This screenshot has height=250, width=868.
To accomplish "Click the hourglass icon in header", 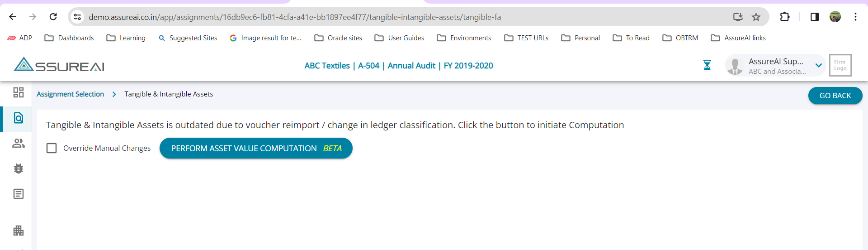I will click(707, 66).
